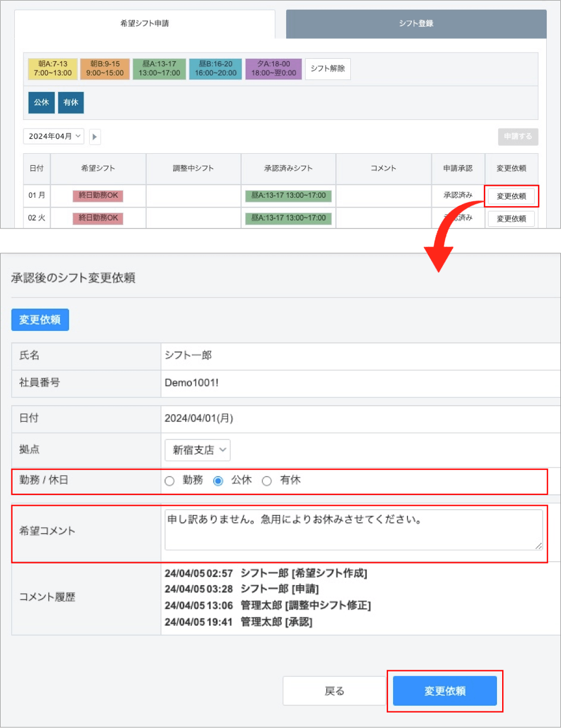Select the 勤務 radio button
Image resolution: width=561 pixels, height=728 pixels.
pos(170,481)
